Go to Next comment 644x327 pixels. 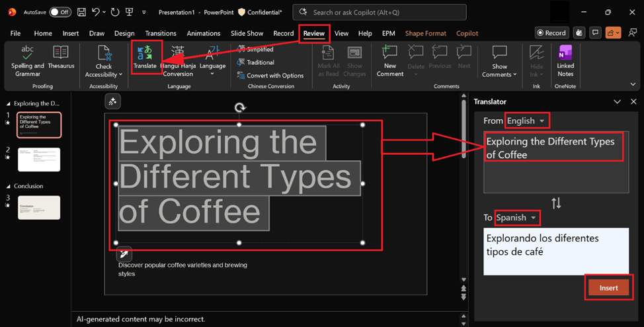(464, 57)
